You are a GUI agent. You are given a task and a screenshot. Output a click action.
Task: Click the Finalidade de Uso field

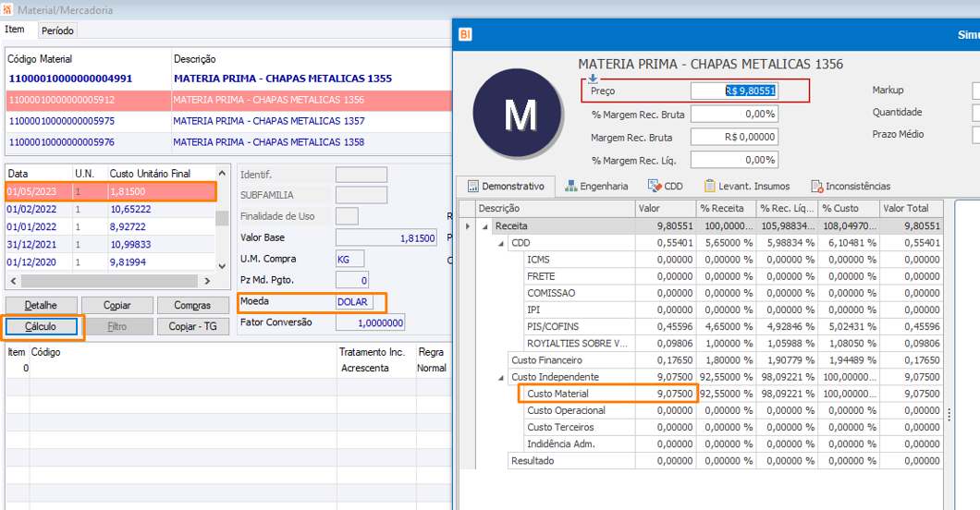point(347,216)
